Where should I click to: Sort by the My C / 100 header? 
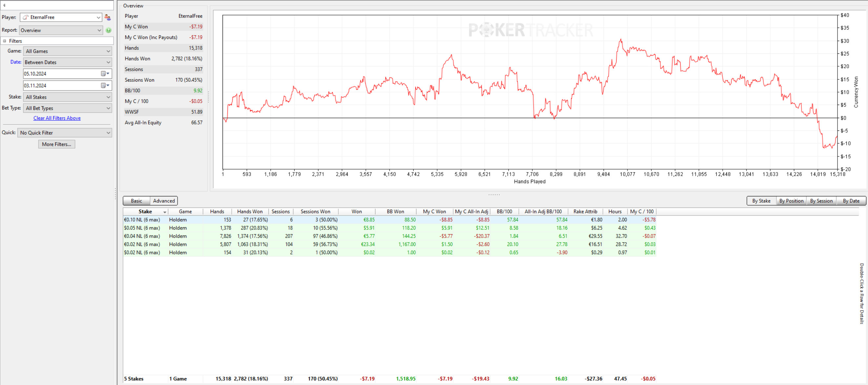tap(642, 212)
